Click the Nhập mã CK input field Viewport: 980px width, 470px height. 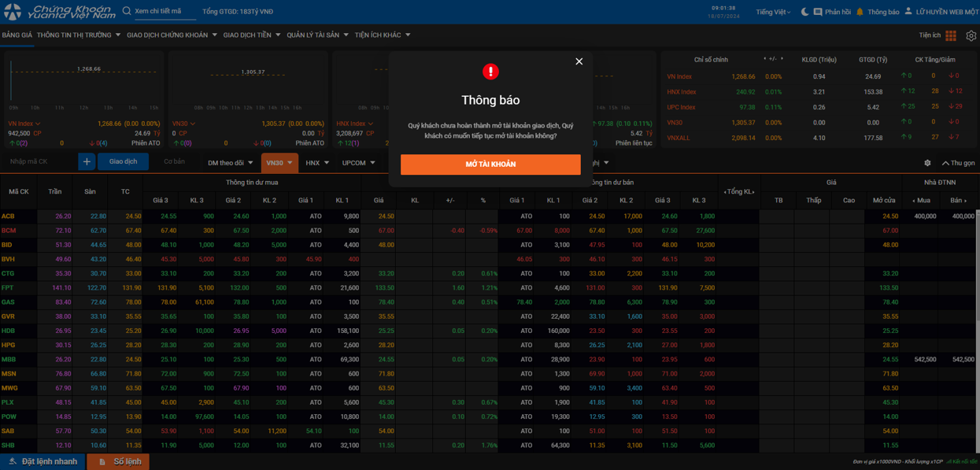click(x=39, y=161)
